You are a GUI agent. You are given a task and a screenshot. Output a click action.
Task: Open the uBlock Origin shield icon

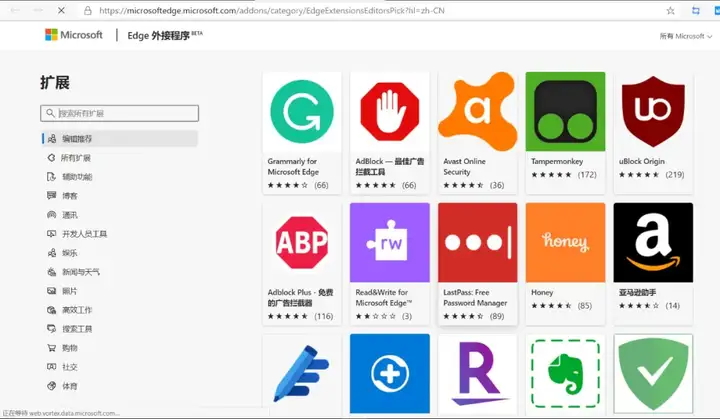point(653,112)
